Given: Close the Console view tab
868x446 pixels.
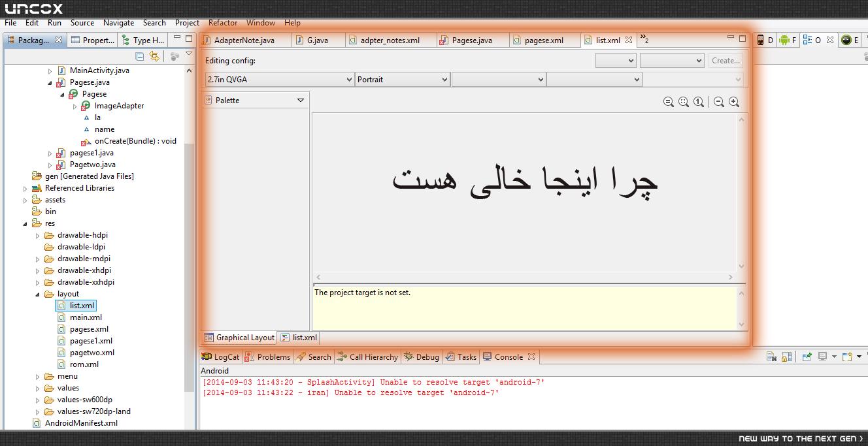Looking at the screenshot, I should click(531, 357).
